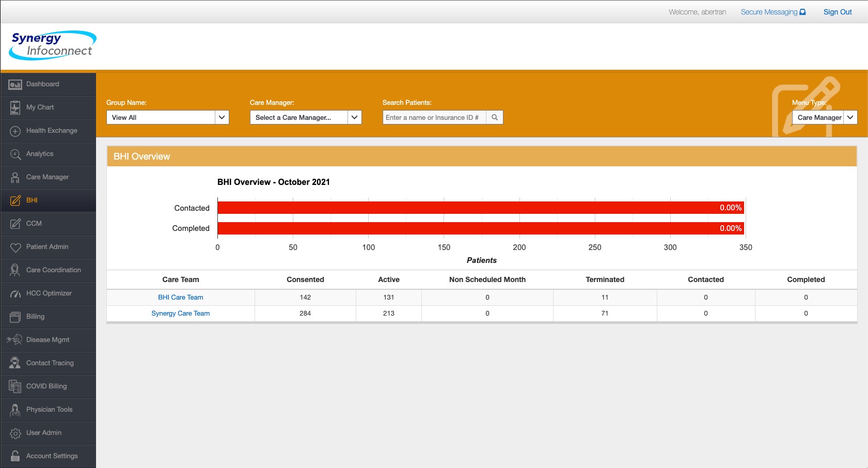Open User Admin menu item
Screen dimensions: 868x468
(x=48, y=433)
